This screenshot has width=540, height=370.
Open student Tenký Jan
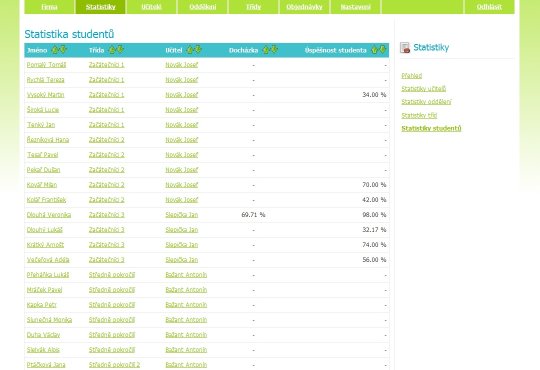[41, 125]
